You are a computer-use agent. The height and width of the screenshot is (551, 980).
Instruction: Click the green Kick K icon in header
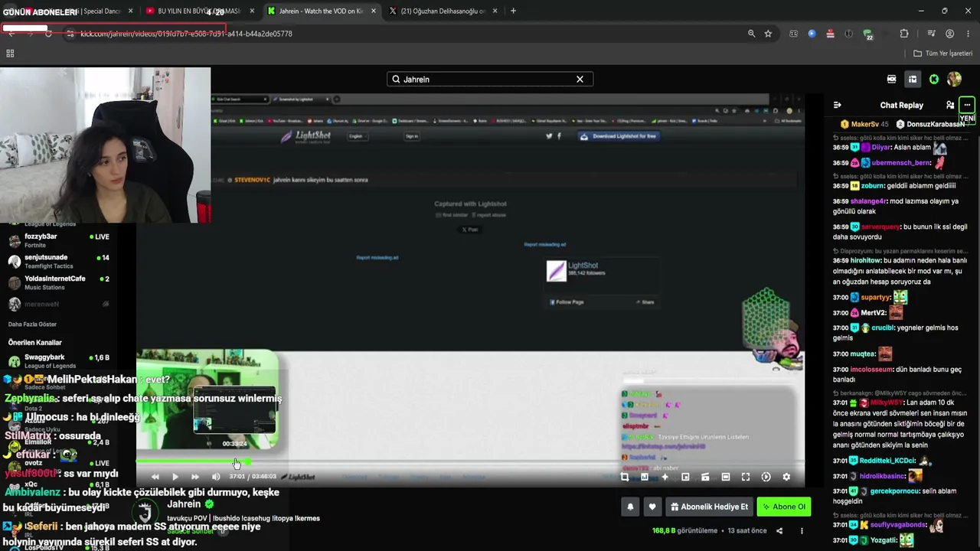tap(934, 79)
